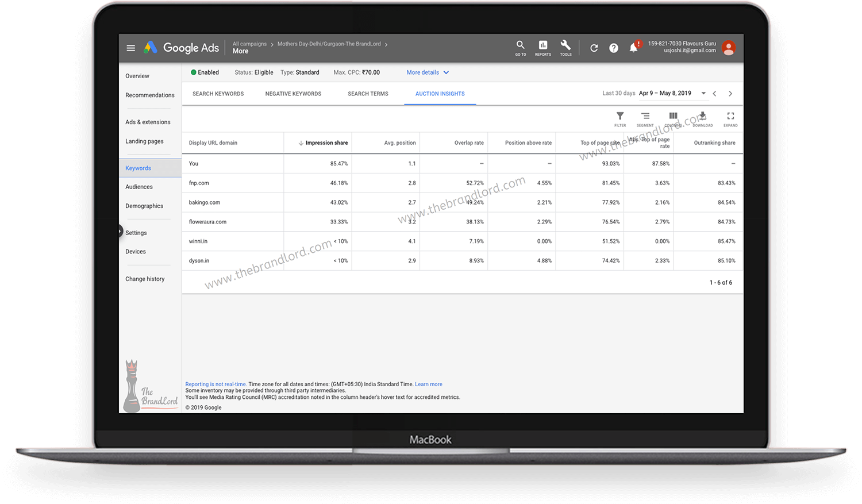Click the breadcrumb chevron after BrandLord campaign
Screen dimensions: 862x504
pos(386,44)
